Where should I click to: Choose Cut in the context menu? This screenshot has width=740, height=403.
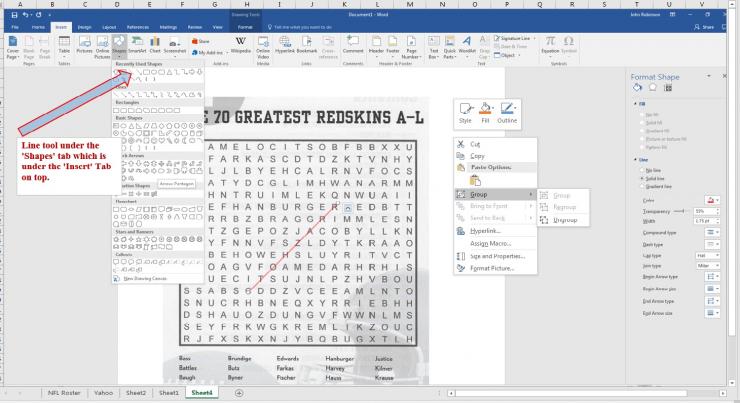pyautogui.click(x=475, y=144)
